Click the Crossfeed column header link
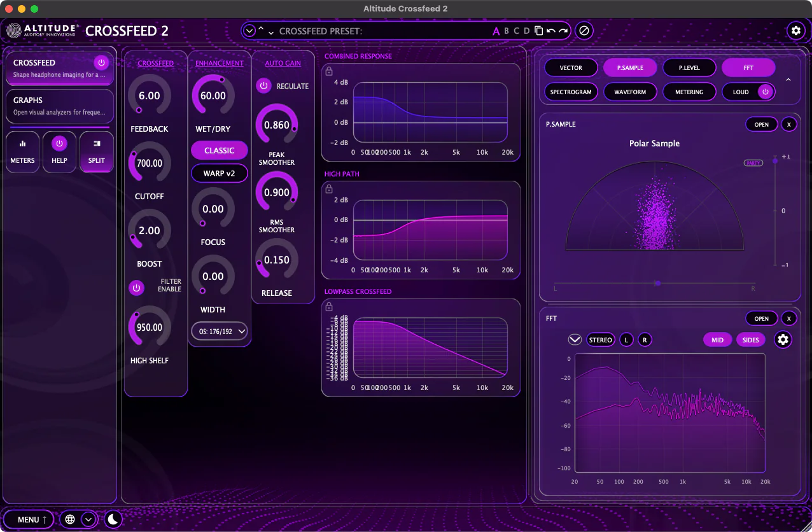The height and width of the screenshot is (532, 812). [x=156, y=63]
